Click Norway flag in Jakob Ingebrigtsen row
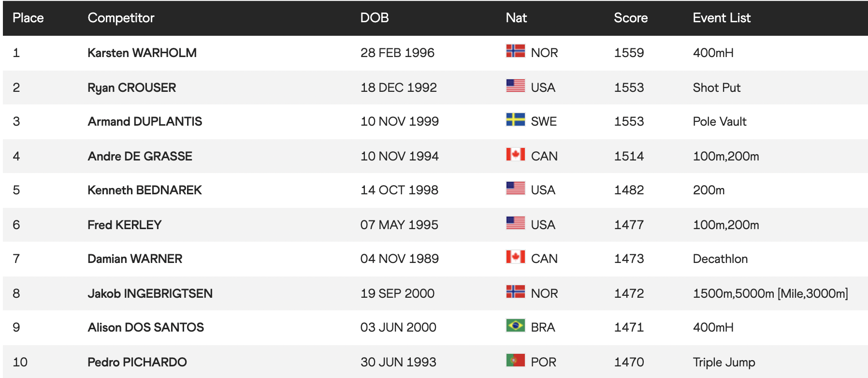The image size is (868, 378). [x=515, y=292]
